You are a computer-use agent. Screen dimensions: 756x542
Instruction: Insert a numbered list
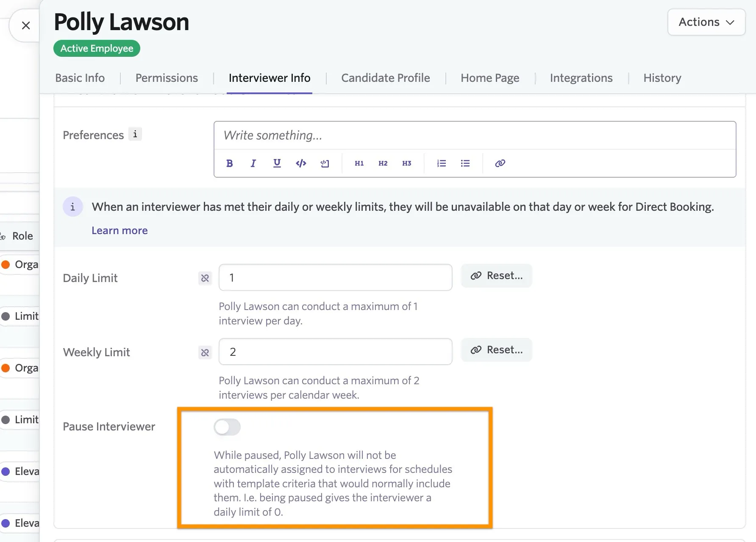point(442,163)
